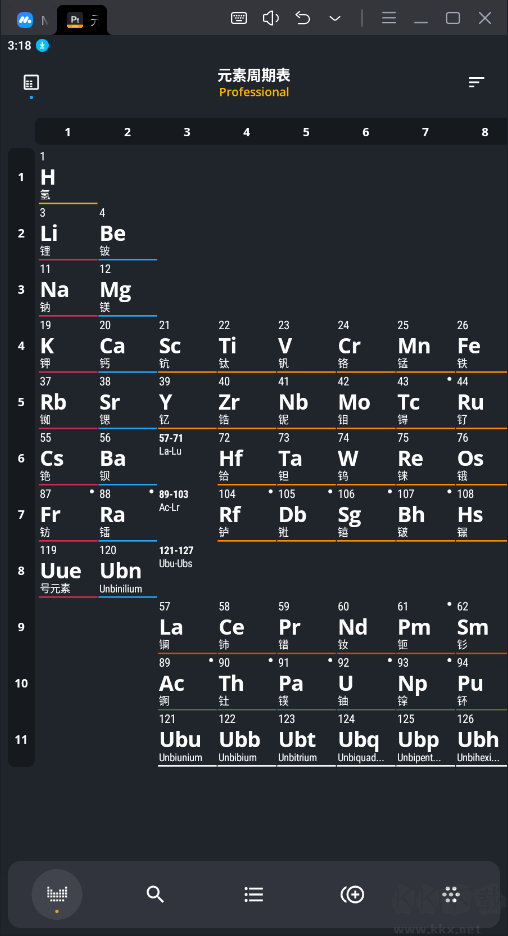Click period row header 4
Screen dimensions: 508x936
tap(21, 346)
